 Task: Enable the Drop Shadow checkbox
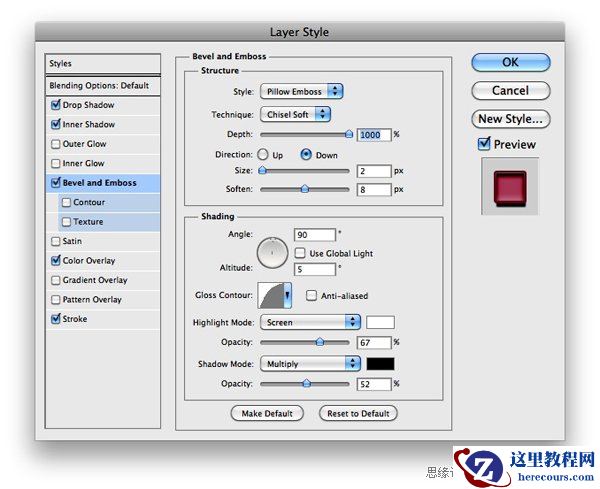tap(56, 105)
